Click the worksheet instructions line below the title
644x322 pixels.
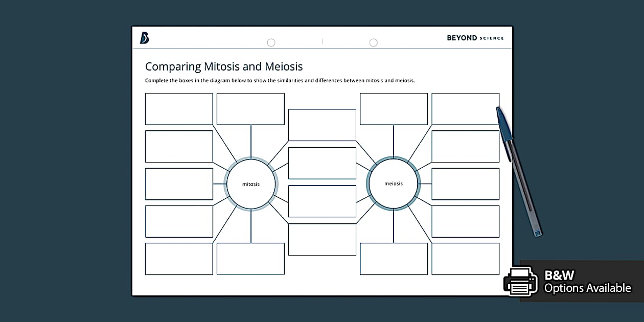tap(280, 80)
